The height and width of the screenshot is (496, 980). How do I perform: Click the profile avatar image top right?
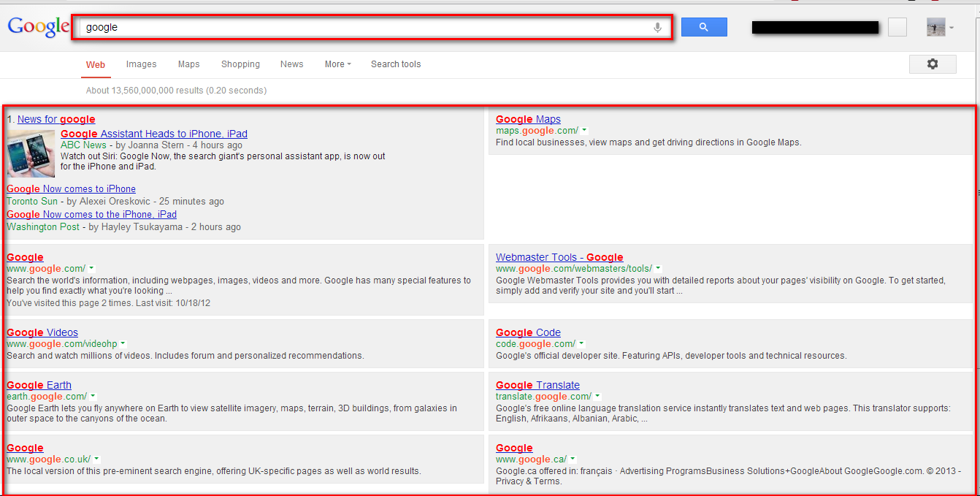pyautogui.click(x=937, y=26)
